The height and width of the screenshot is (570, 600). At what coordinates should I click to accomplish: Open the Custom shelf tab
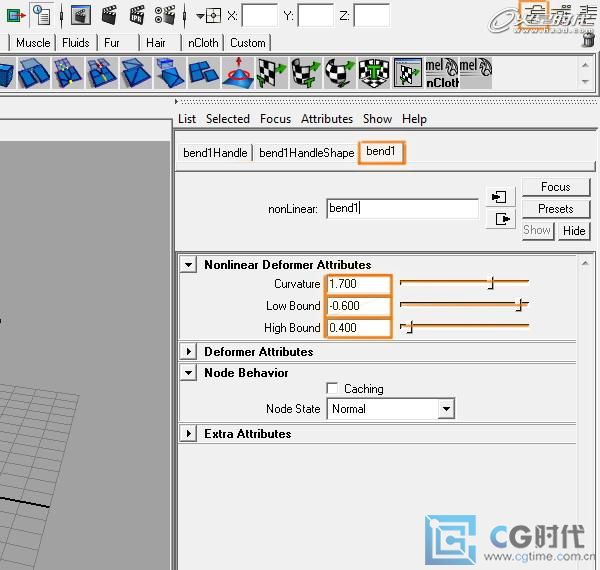tap(248, 43)
